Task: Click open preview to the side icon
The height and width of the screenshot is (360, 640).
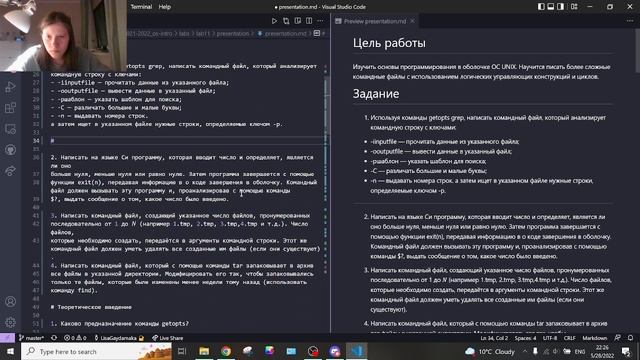Action: click(x=298, y=21)
